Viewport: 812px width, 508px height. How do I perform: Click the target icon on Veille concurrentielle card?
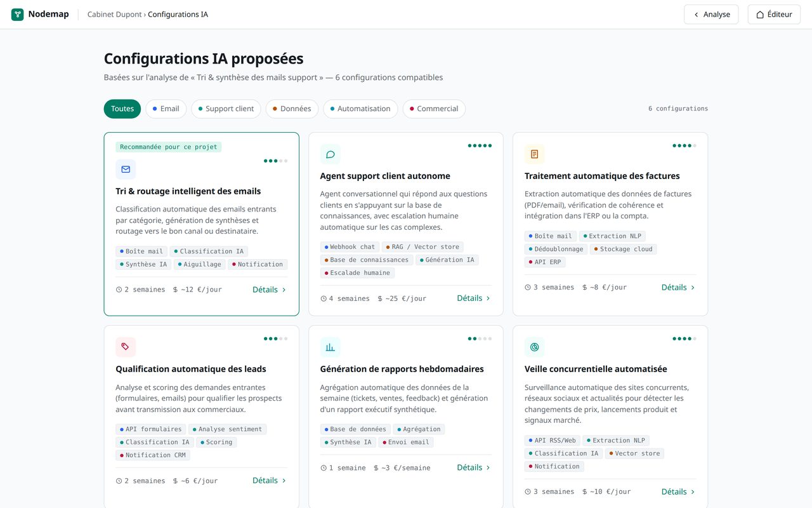coord(534,347)
